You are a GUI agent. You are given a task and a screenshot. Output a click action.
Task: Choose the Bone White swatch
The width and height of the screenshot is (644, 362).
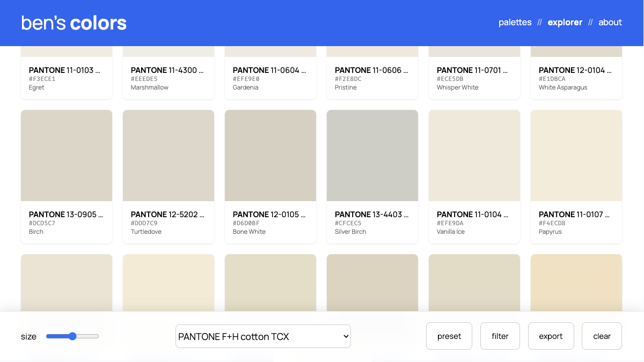270,156
